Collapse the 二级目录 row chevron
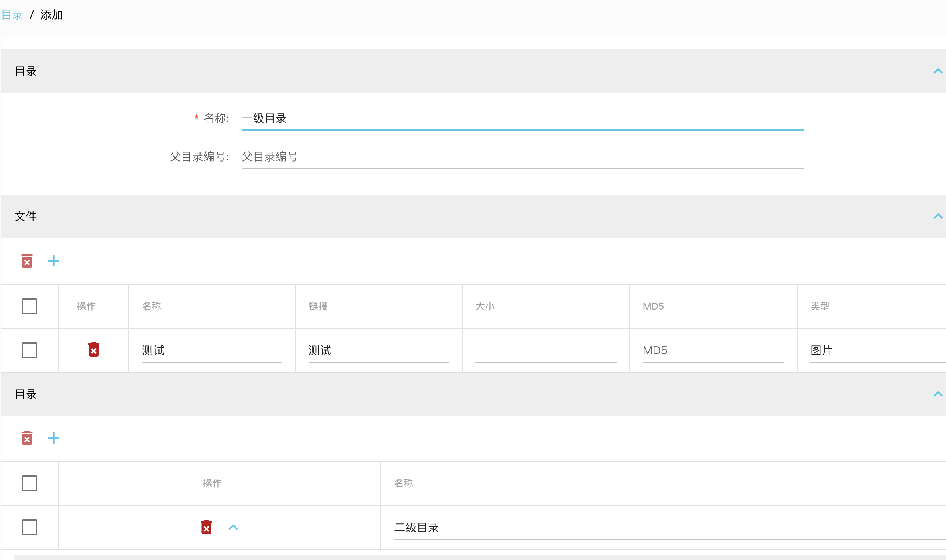This screenshot has height=560, width=946. point(233,527)
